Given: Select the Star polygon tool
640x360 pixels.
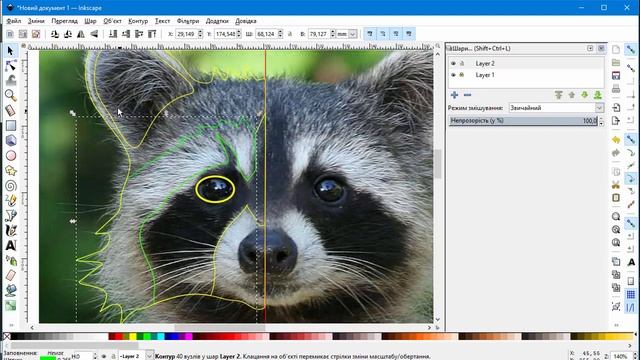Looking at the screenshot, I should 11,171.
